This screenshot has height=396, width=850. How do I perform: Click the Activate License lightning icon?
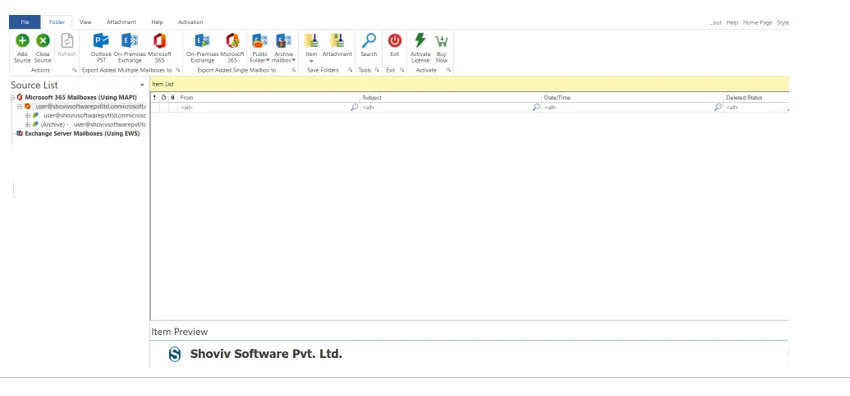pyautogui.click(x=420, y=41)
